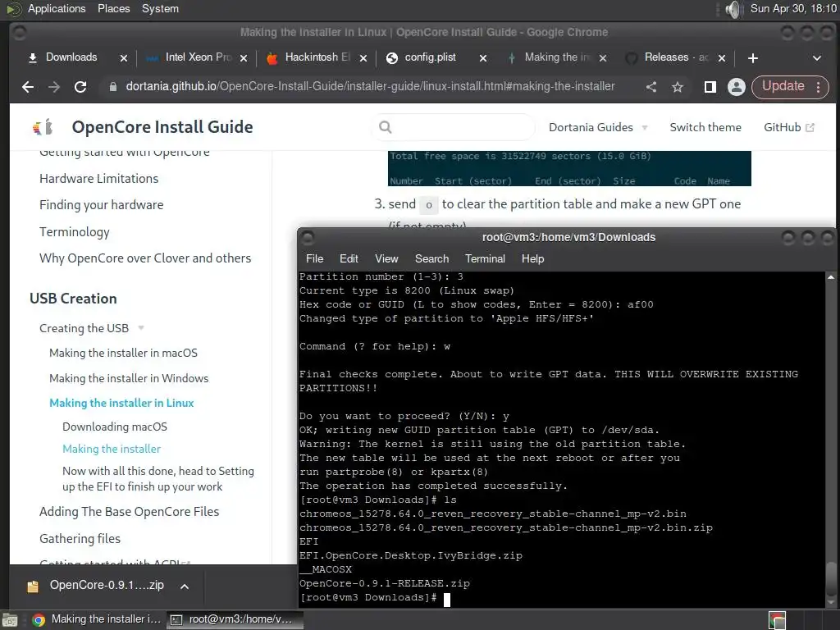This screenshot has width=840, height=630.
Task: Switch to root@vm3 terminal in taskbar
Action: 235,620
